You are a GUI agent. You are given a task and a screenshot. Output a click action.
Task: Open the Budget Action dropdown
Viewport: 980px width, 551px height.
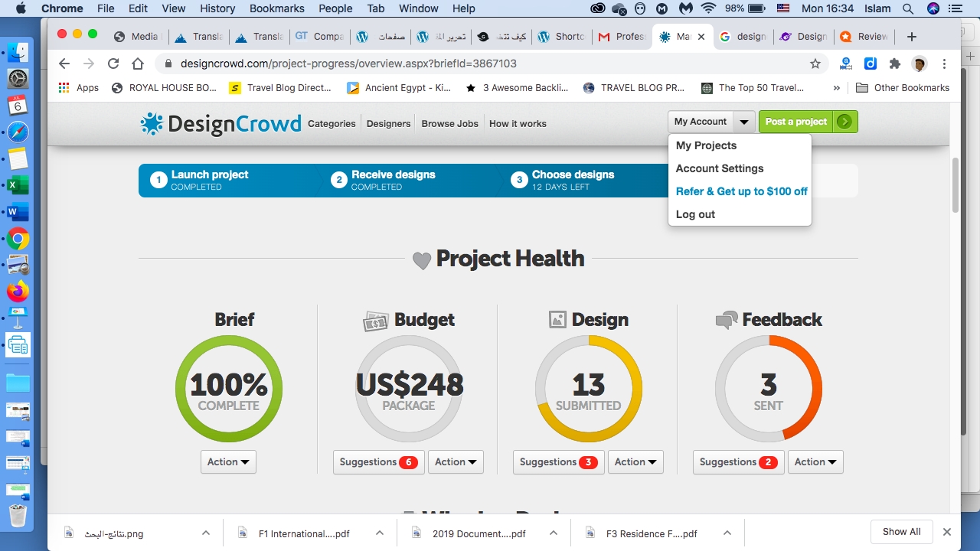click(456, 462)
